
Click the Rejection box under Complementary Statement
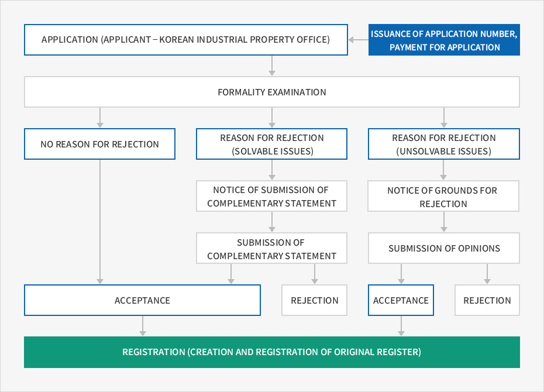pos(314,300)
